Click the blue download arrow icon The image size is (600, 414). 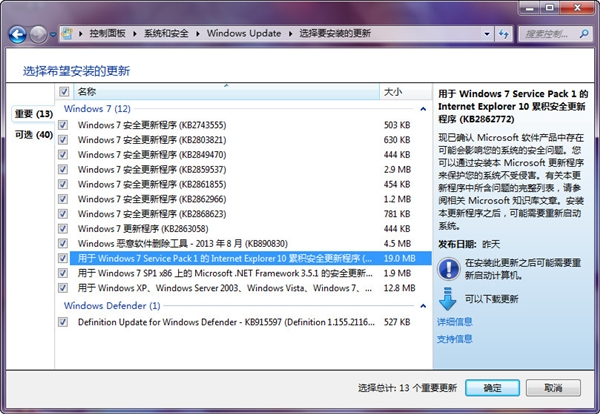(x=447, y=299)
